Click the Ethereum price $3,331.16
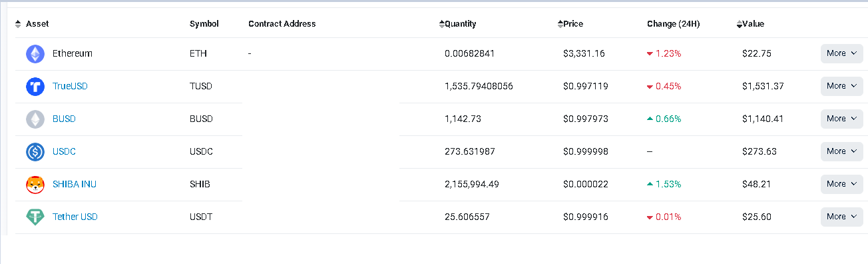The width and height of the screenshot is (868, 264). point(584,53)
